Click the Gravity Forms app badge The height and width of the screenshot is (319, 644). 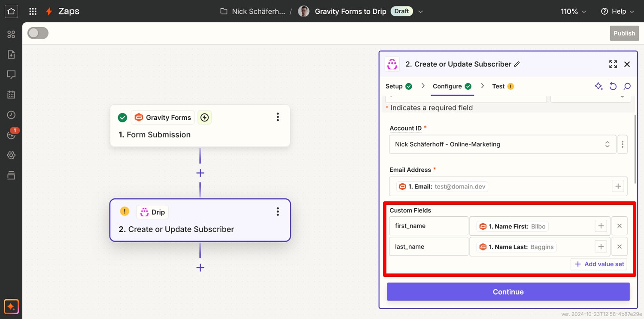pyautogui.click(x=163, y=117)
